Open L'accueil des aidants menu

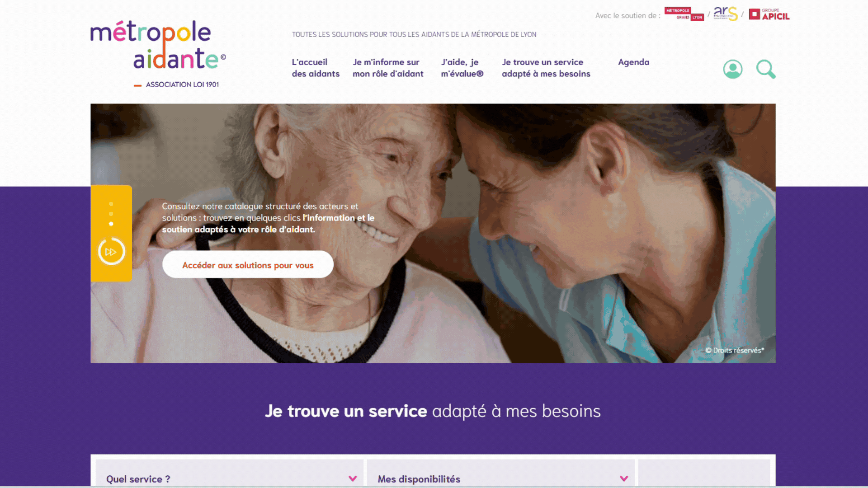316,68
